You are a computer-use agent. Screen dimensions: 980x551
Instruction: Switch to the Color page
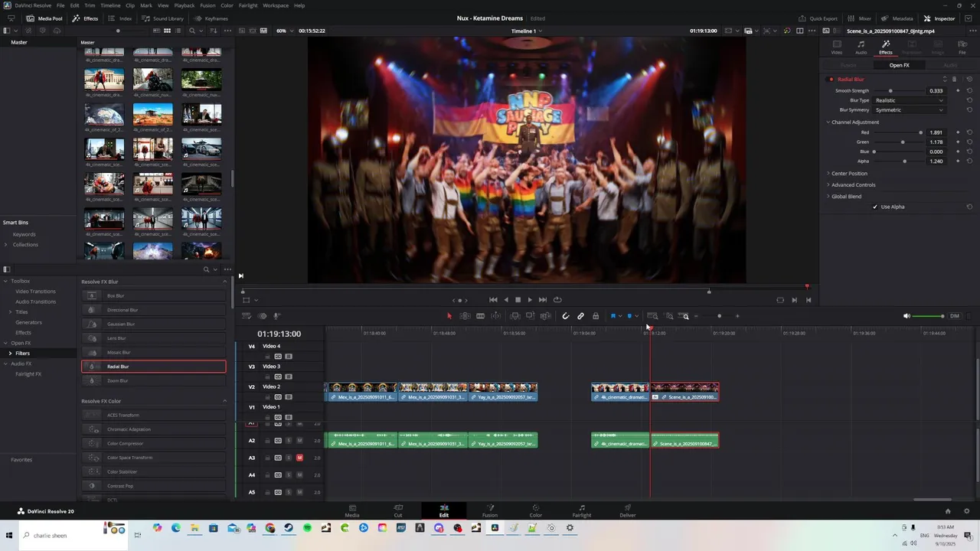pyautogui.click(x=536, y=510)
